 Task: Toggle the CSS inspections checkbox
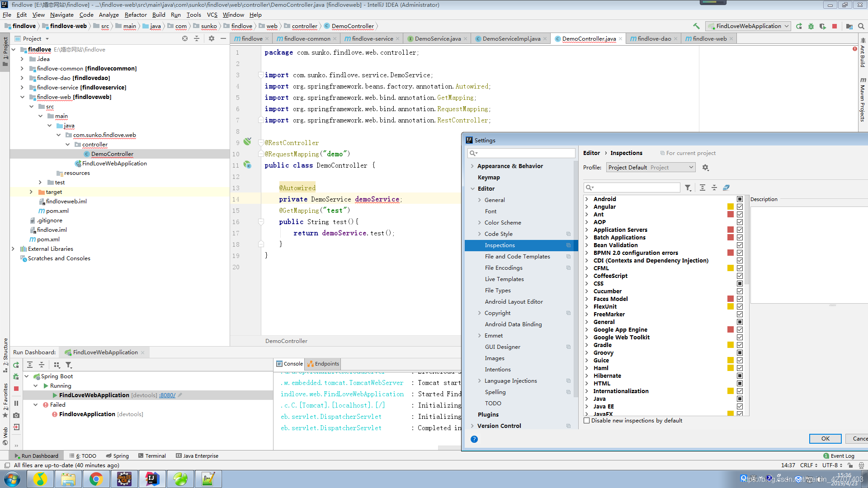tap(740, 284)
